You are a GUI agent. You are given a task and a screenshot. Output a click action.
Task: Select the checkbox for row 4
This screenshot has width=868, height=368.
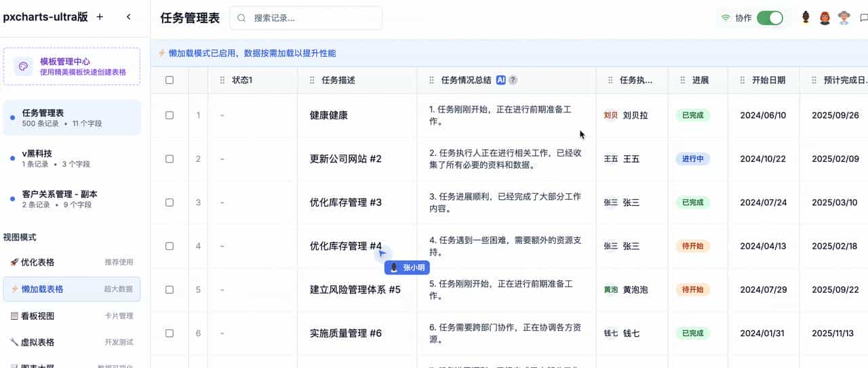pyautogui.click(x=170, y=246)
